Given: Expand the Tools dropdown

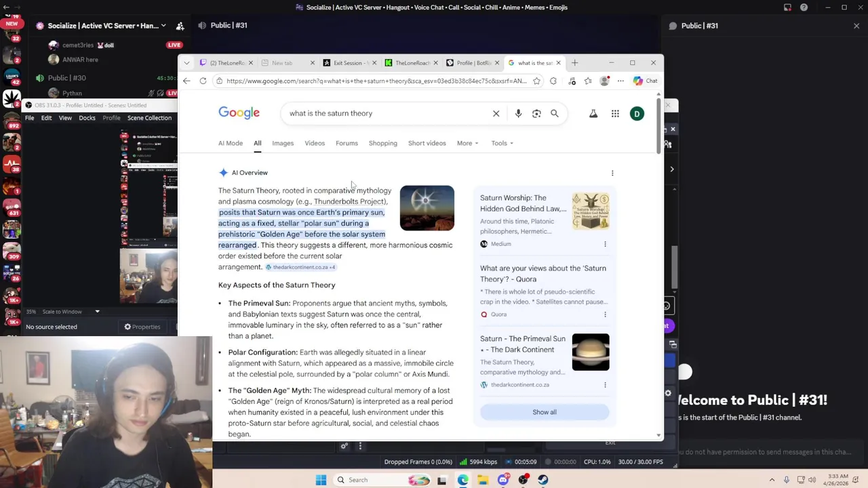Looking at the screenshot, I should pos(502,143).
